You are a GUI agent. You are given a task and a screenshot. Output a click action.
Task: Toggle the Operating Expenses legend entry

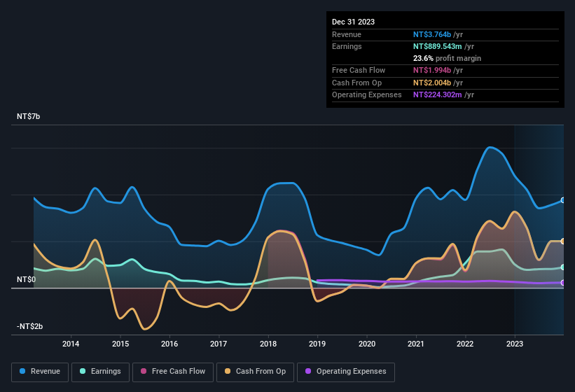click(346, 371)
